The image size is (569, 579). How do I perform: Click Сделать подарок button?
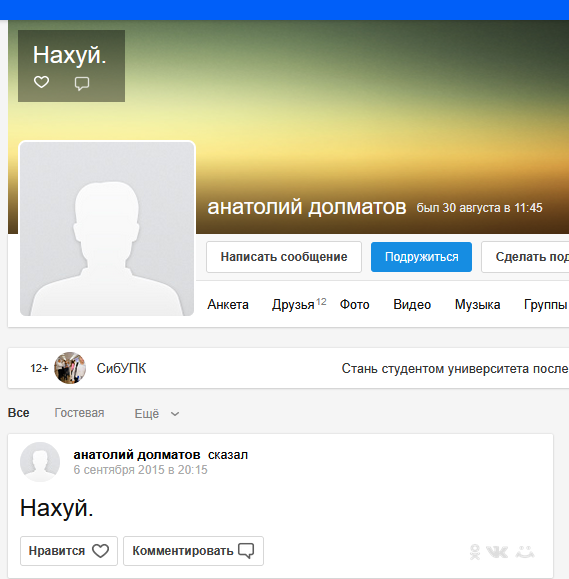(525, 257)
